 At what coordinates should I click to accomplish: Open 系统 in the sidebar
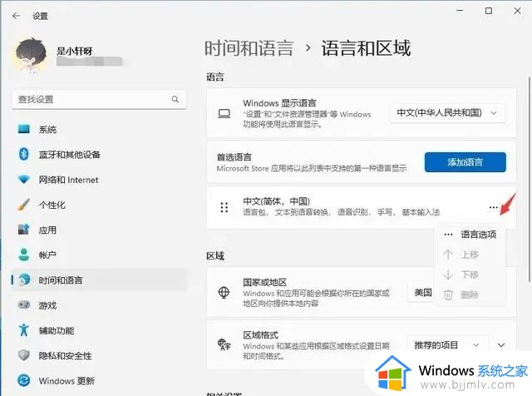pyautogui.click(x=99, y=130)
